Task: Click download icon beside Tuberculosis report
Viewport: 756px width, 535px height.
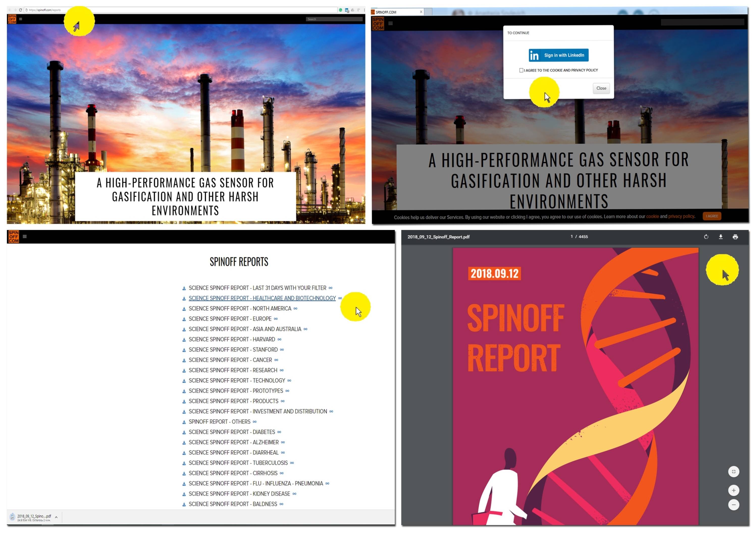Action: tap(184, 464)
